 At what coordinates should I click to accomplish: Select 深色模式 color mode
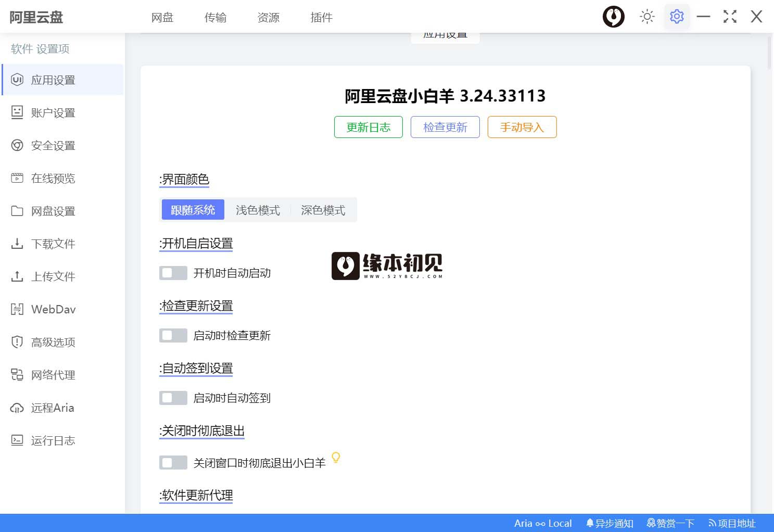[x=323, y=210]
